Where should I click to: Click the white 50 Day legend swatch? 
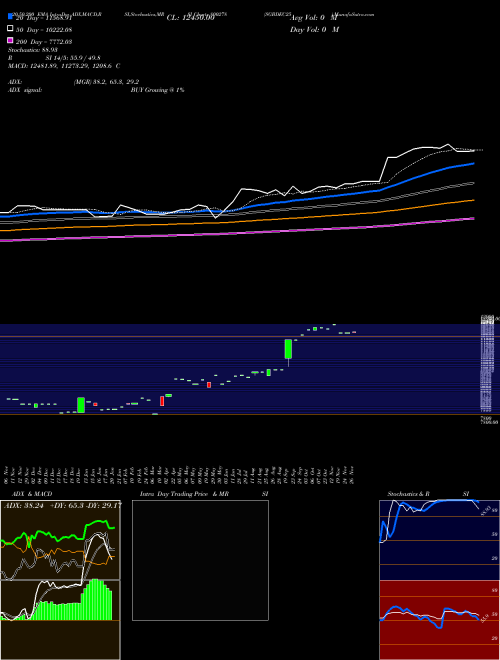click(x=10, y=29)
